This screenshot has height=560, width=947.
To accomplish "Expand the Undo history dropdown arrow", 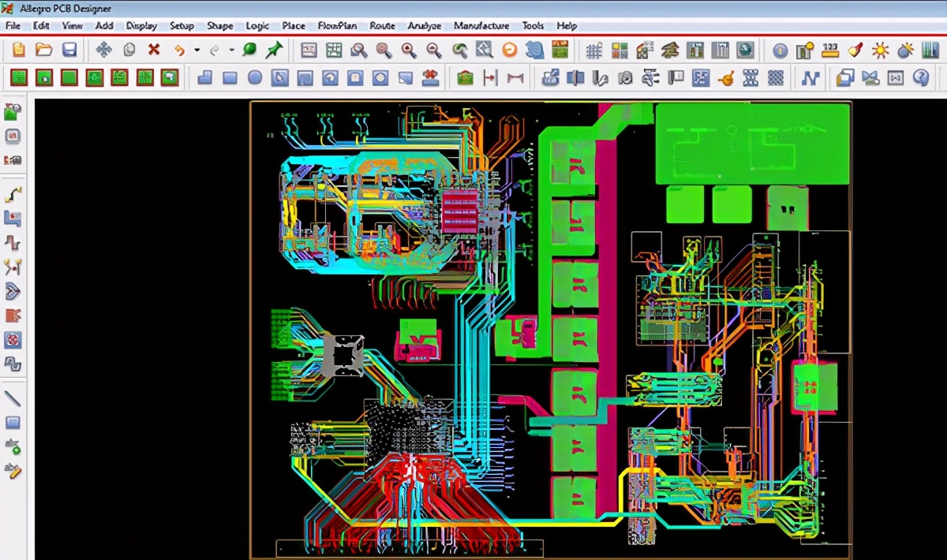I will [x=197, y=50].
